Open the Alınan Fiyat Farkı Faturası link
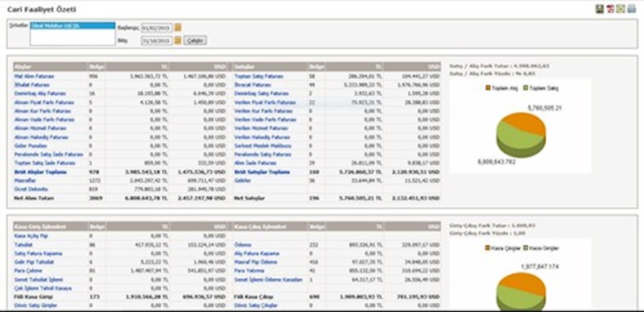Viewport: 644px width, 312px height. (x=44, y=102)
